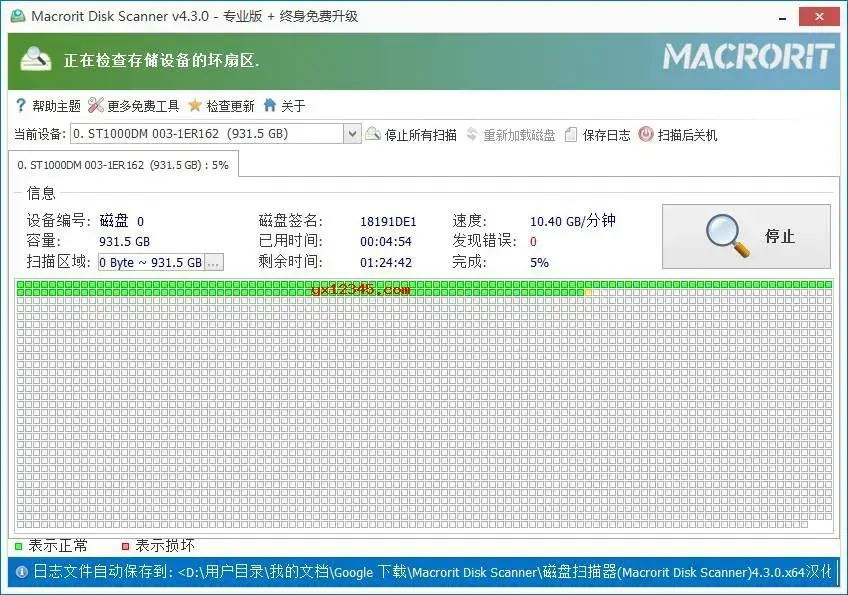
Task: Select the ST1000DM 003-1ER162 : 5% tab
Action: (x=123, y=165)
